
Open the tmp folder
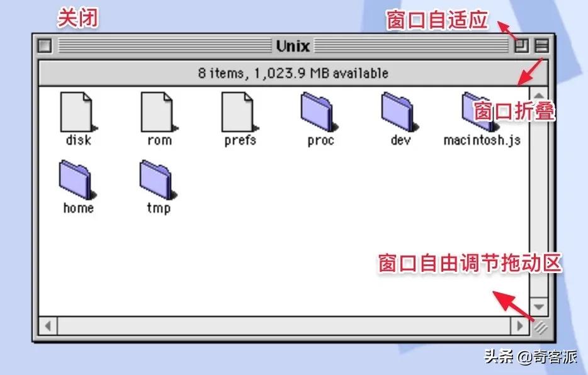click(156, 178)
